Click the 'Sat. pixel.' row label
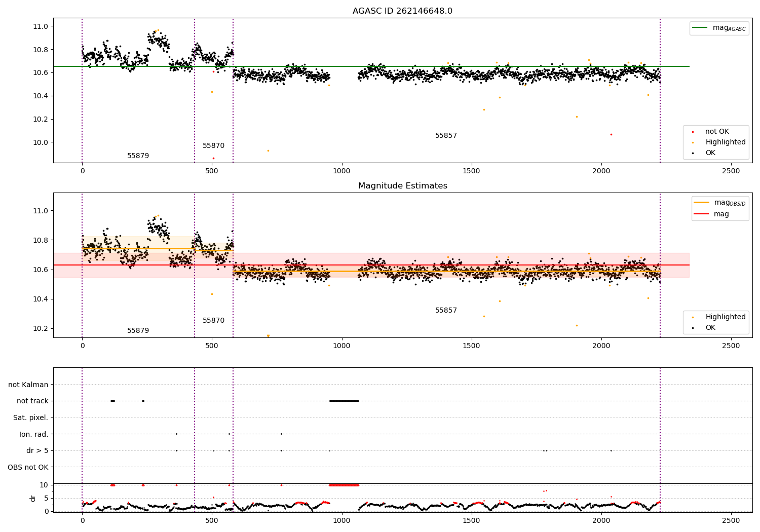 click(30, 418)
